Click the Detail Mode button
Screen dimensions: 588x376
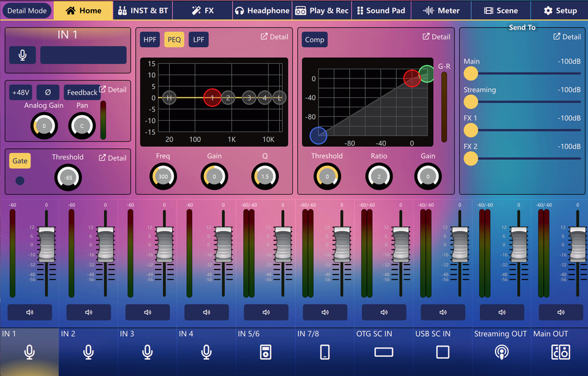27,10
